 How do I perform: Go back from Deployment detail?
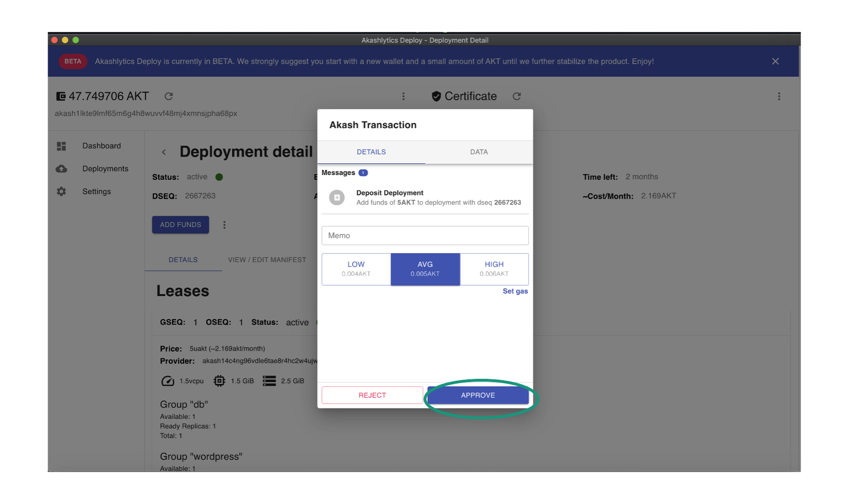(x=164, y=152)
